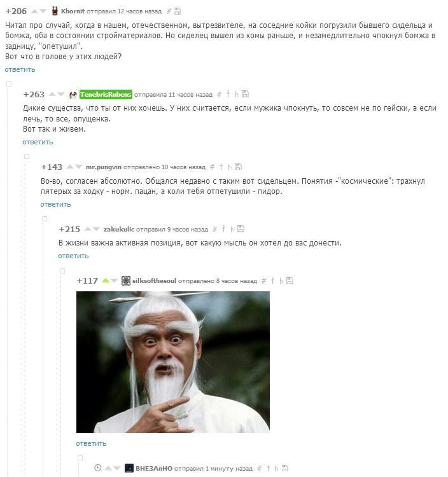Reply under the meme image comment

pyautogui.click(x=91, y=443)
